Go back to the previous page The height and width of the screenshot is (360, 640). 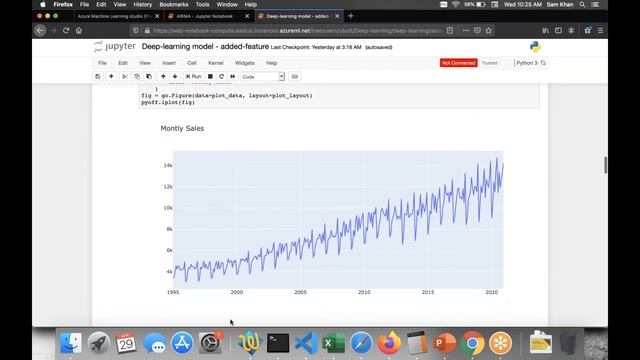[40, 30]
